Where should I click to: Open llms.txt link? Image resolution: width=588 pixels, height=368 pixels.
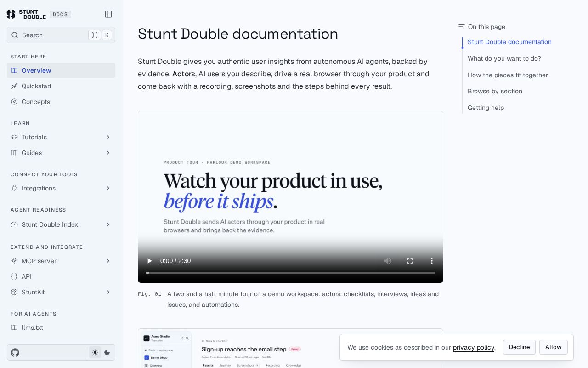[x=61, y=328]
